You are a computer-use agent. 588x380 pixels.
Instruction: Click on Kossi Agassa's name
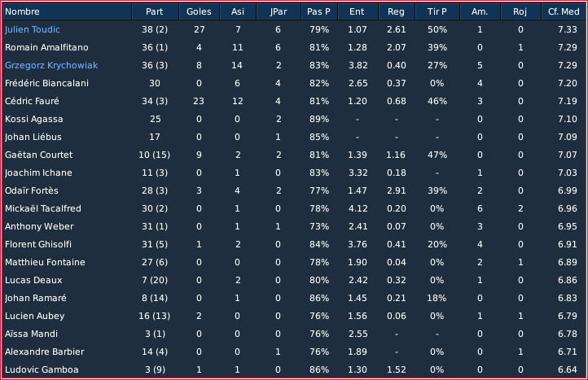[x=33, y=119]
